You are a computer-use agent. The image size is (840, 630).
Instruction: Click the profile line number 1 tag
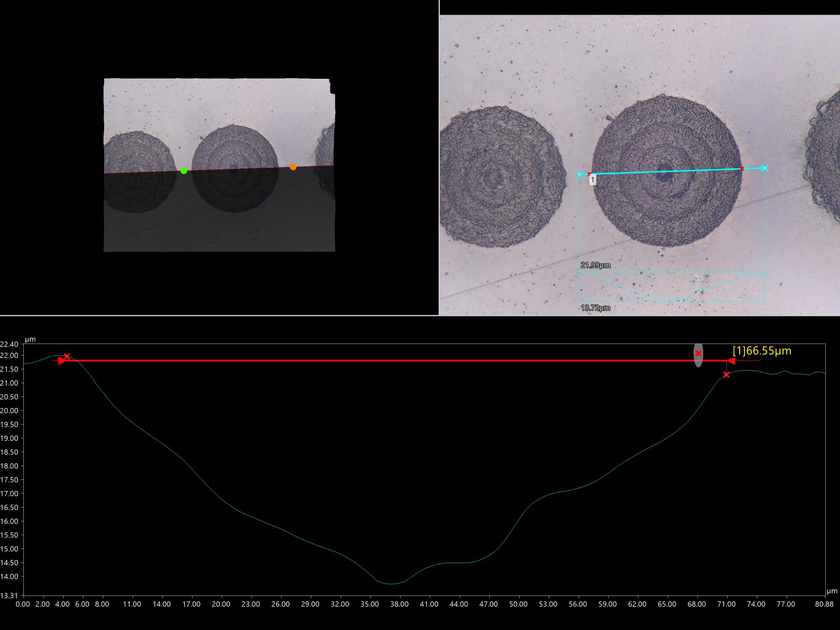593,180
